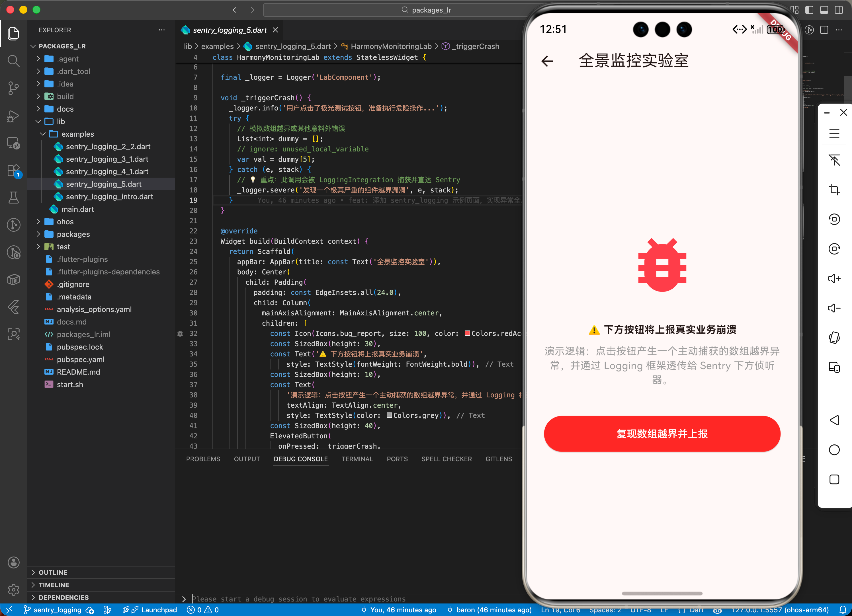Click Launchpad in the status bar
This screenshot has height=616, width=852.
click(159, 610)
